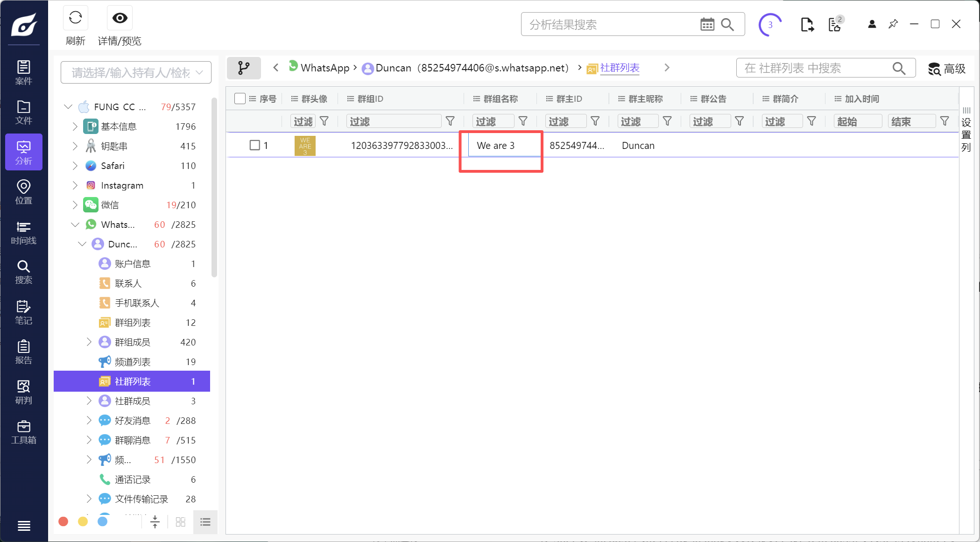The image size is (980, 542).
Task: Open the 工具箱 toolbox sidebar icon
Action: coord(23,432)
